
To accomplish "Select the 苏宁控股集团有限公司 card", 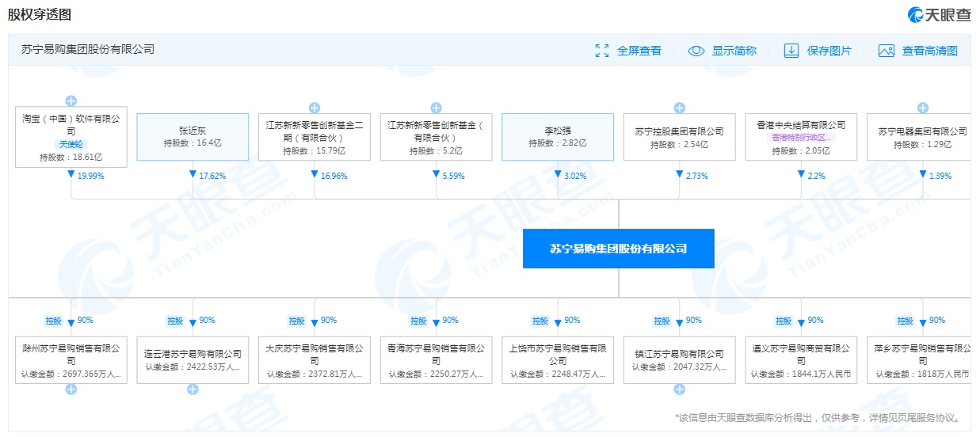I will [x=679, y=137].
